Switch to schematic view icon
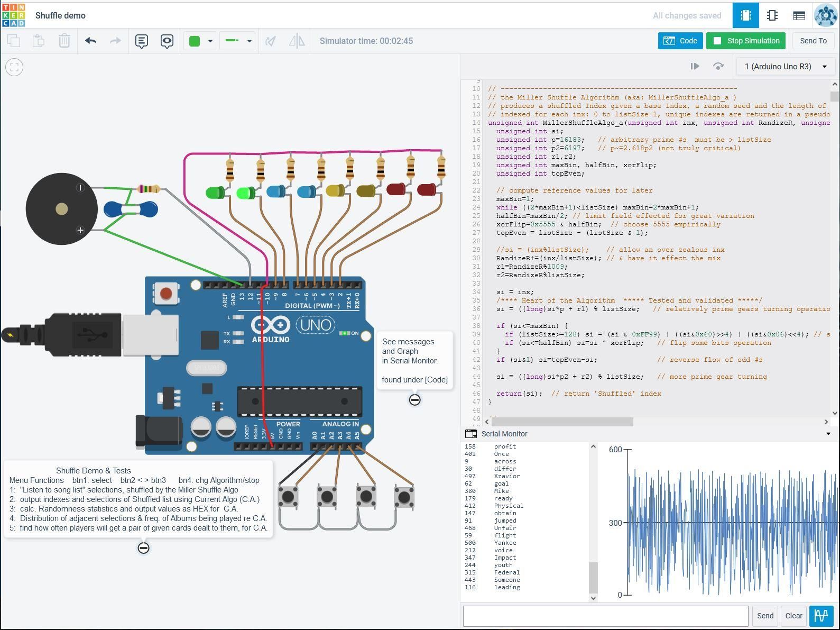The height and width of the screenshot is (630, 840). [772, 15]
